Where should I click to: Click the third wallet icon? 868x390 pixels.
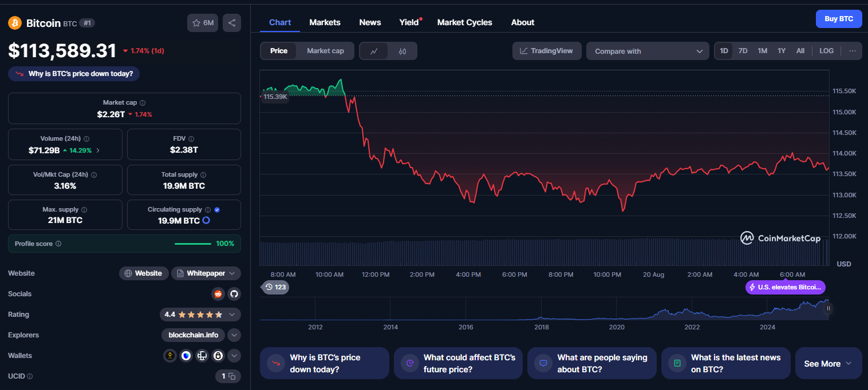202,356
